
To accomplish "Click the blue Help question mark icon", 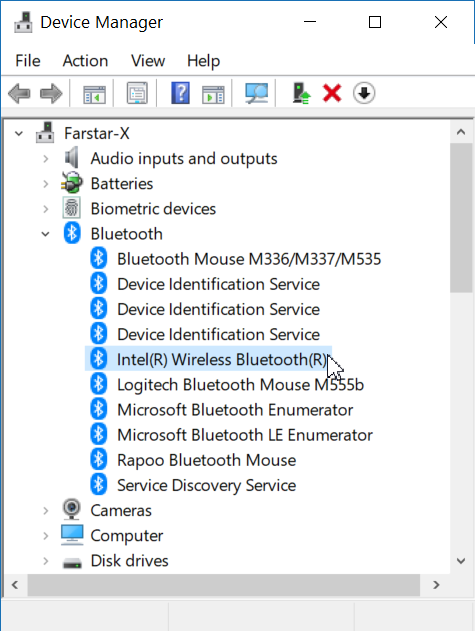I will (x=180, y=93).
